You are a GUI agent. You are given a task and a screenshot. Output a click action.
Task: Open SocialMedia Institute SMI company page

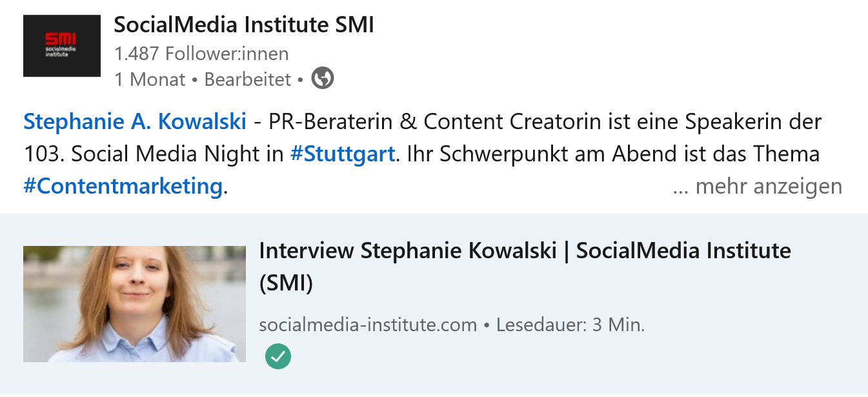click(244, 25)
